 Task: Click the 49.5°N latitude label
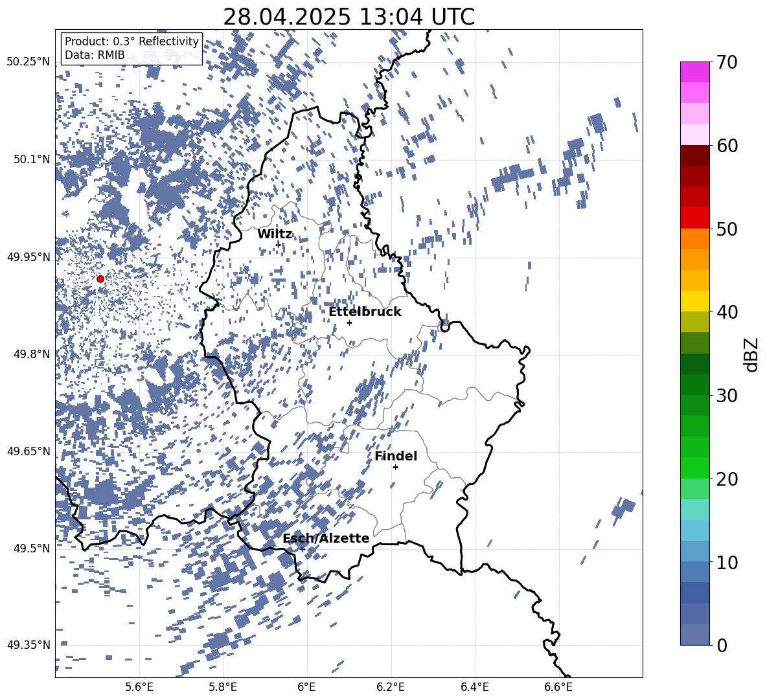point(32,548)
